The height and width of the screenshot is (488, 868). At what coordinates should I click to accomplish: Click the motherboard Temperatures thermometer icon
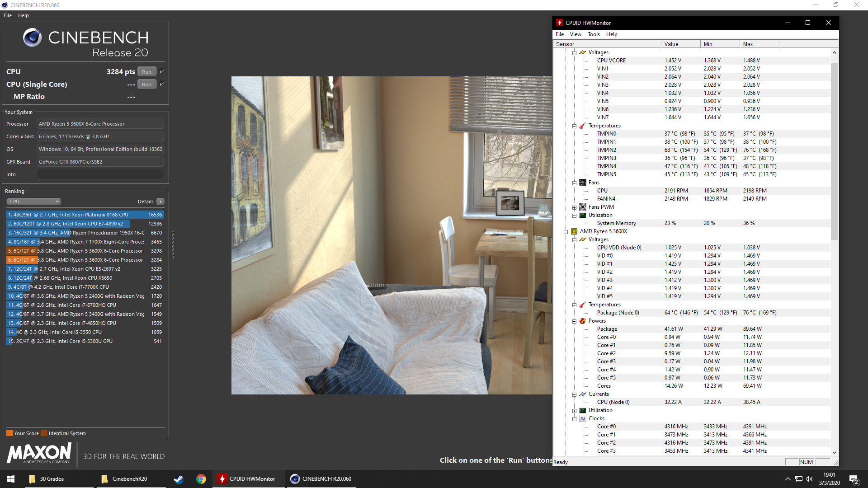point(583,126)
